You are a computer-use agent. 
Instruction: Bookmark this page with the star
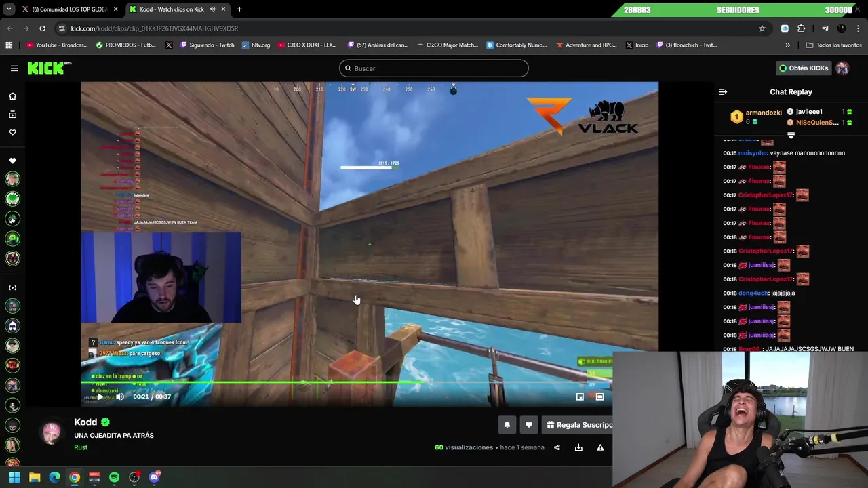pyautogui.click(x=762, y=28)
